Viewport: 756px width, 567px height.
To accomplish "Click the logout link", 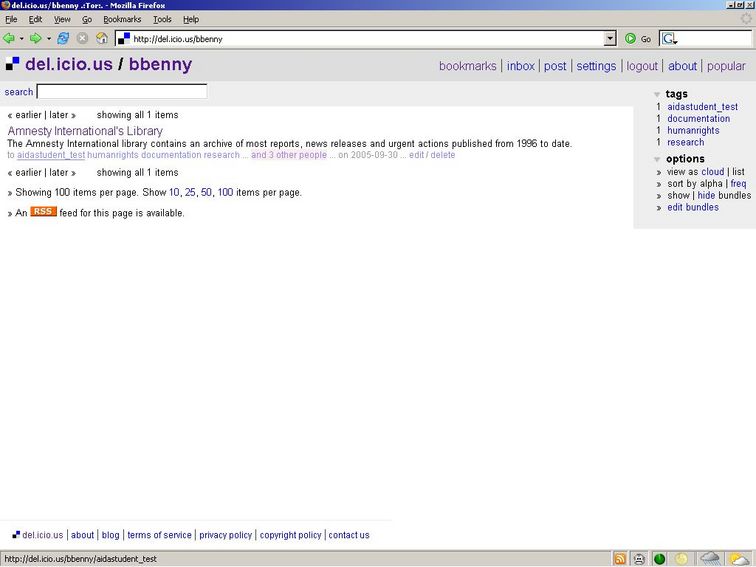I will (x=642, y=66).
